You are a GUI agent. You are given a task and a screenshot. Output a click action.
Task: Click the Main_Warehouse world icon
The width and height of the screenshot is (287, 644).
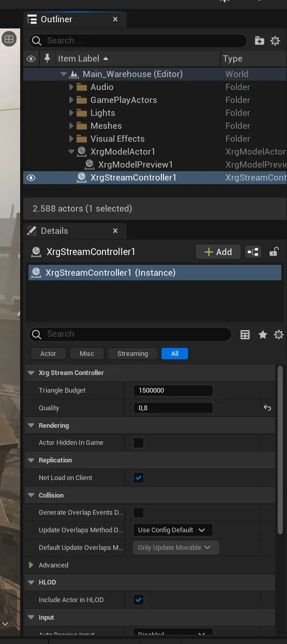coord(74,74)
